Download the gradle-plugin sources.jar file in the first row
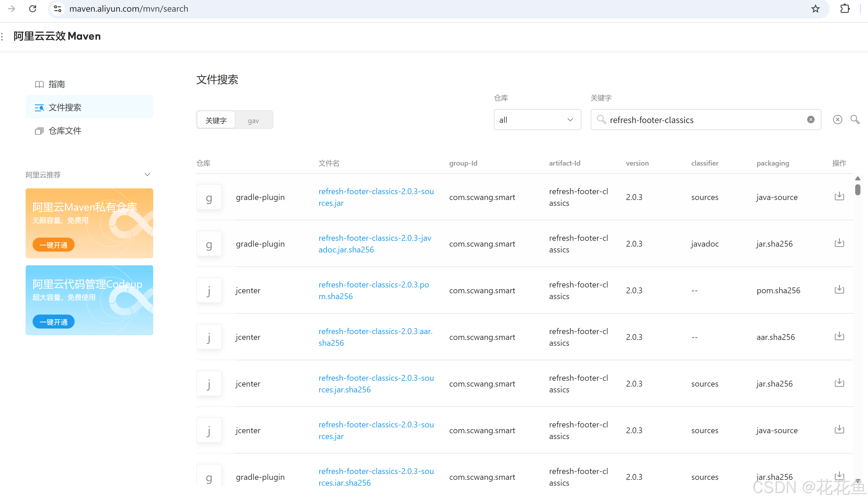 pos(839,196)
